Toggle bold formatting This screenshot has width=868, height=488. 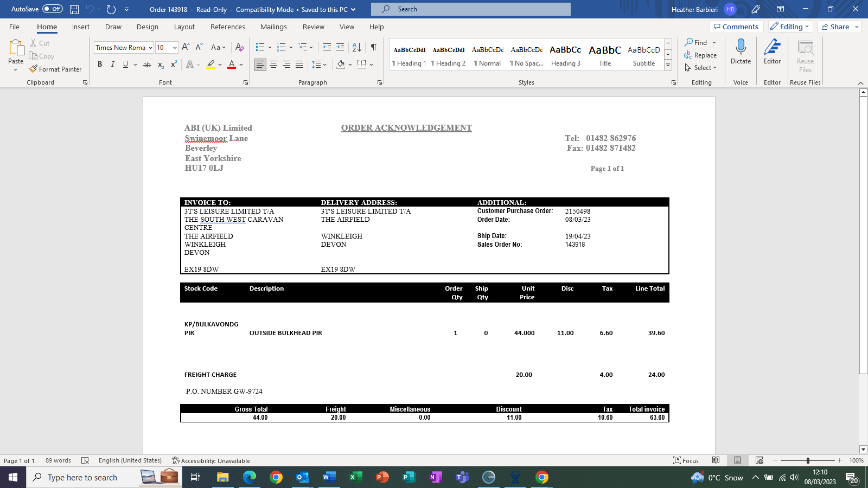click(x=100, y=65)
